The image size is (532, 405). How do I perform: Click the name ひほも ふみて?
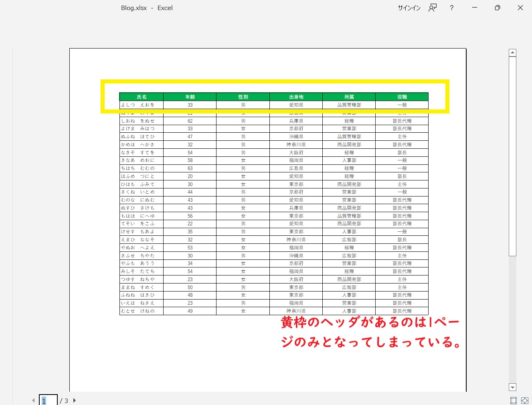click(138, 184)
